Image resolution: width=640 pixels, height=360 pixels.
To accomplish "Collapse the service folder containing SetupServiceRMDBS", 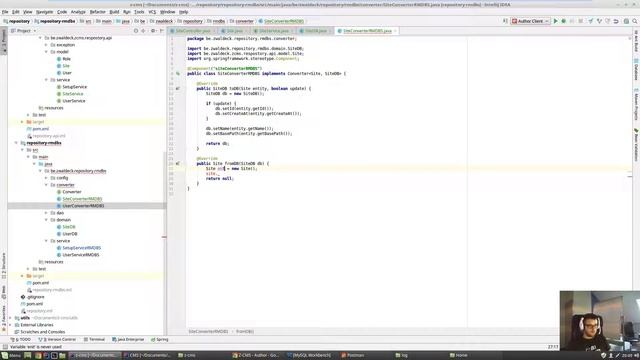I will point(47,241).
